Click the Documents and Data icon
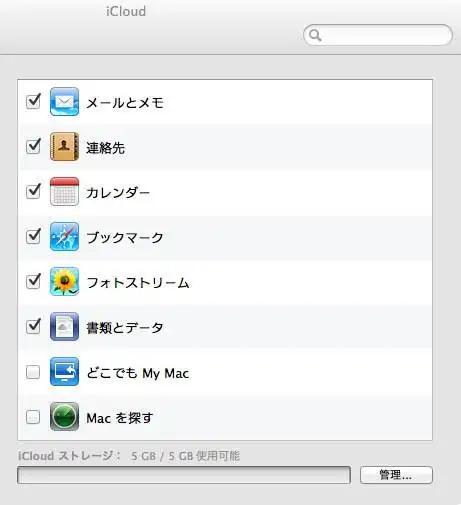The image size is (461, 505). point(64,326)
